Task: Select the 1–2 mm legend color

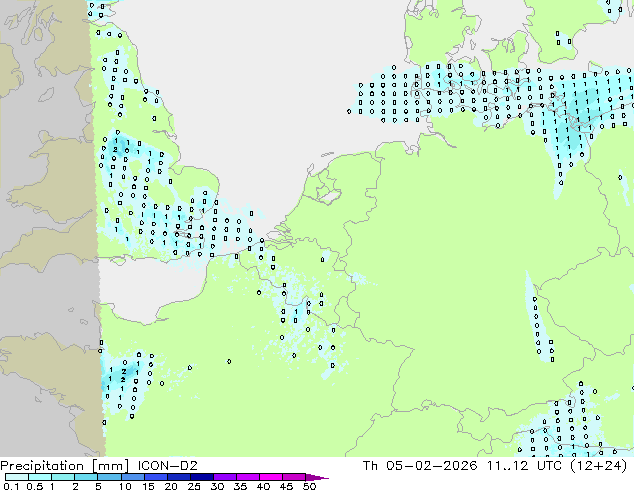Action: tap(63, 477)
